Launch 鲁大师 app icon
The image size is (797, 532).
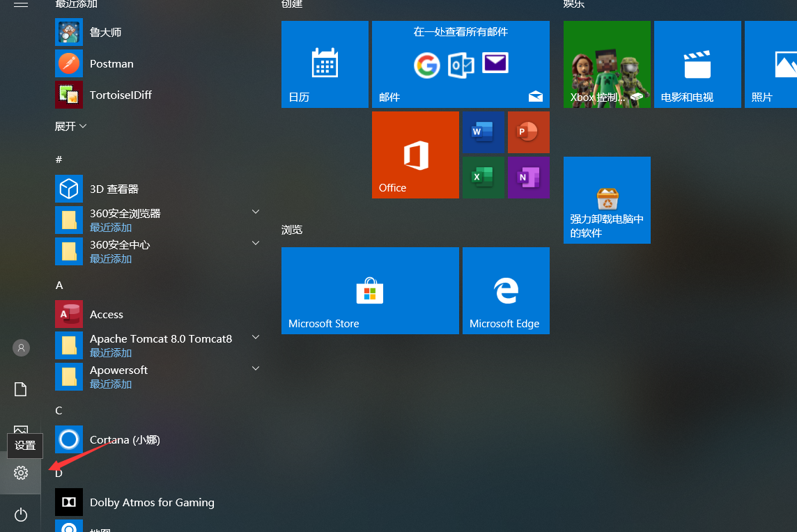[x=68, y=32]
